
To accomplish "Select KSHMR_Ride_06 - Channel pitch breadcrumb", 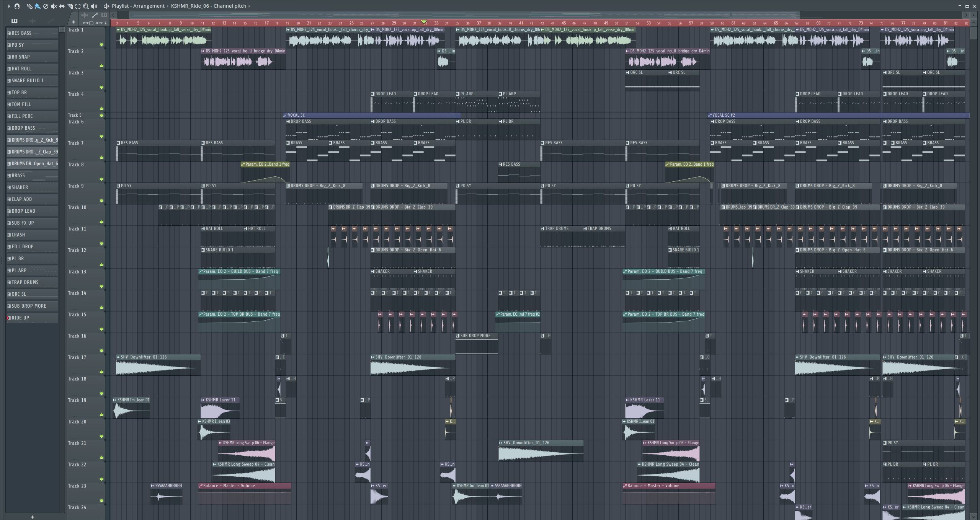I will (x=209, y=6).
